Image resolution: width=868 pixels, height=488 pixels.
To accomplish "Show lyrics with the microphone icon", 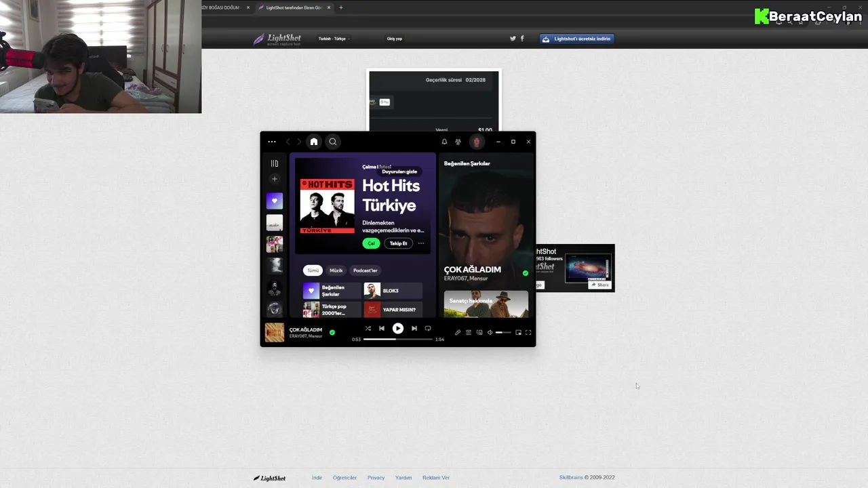I will pyautogui.click(x=458, y=332).
